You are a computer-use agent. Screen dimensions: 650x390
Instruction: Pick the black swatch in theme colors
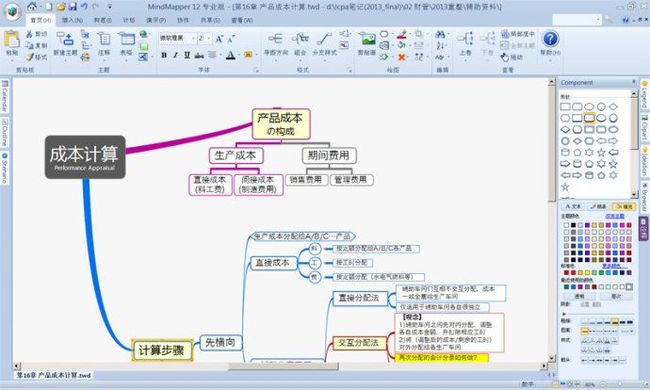[573, 225]
